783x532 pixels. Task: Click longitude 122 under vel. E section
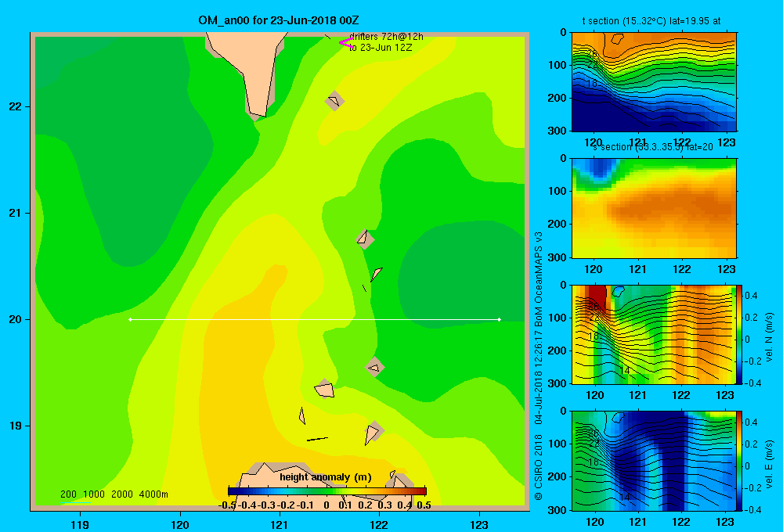(681, 522)
